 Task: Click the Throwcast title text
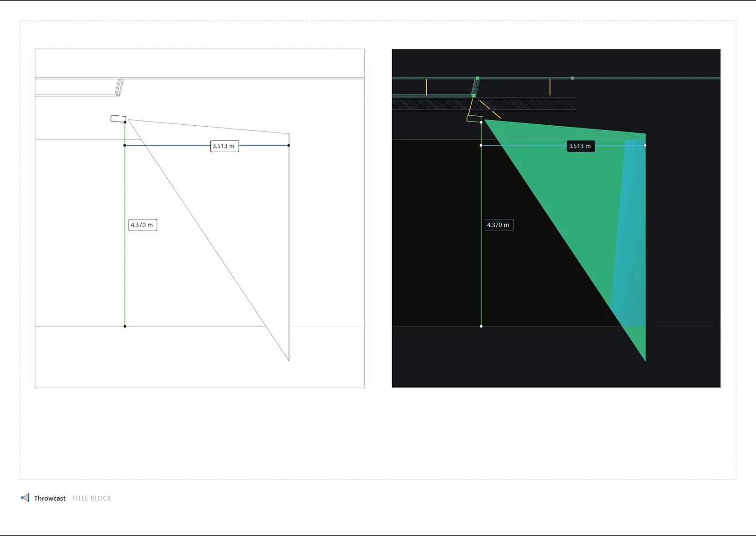pyautogui.click(x=50, y=498)
